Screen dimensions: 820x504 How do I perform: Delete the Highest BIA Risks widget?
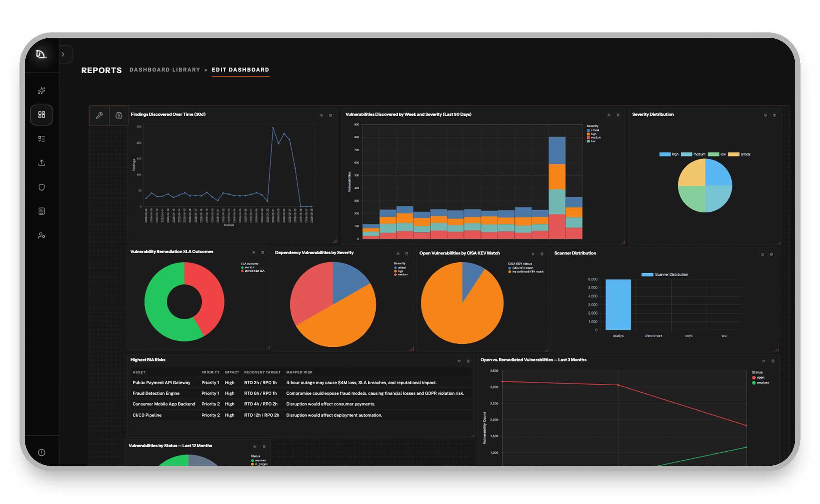[468, 361]
